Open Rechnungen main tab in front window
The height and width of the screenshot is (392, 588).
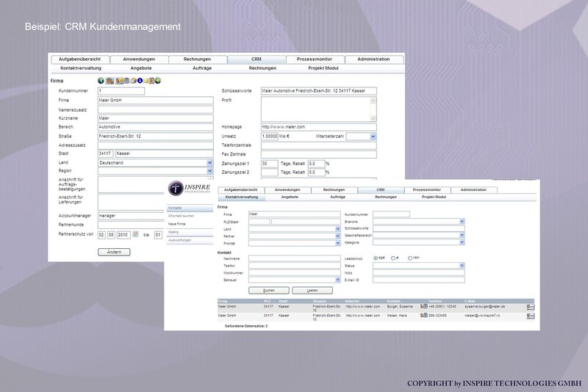tap(334, 190)
